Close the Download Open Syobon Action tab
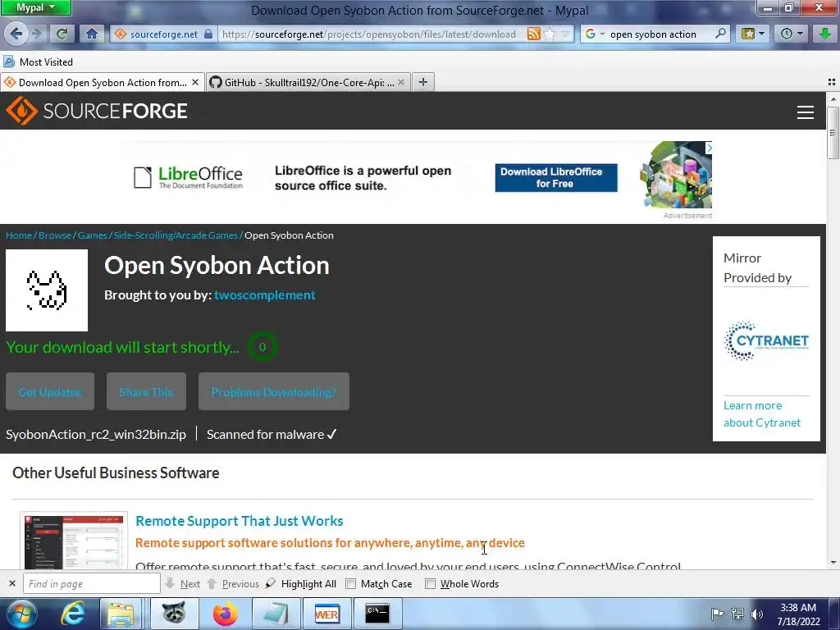This screenshot has height=630, width=840. tap(195, 83)
